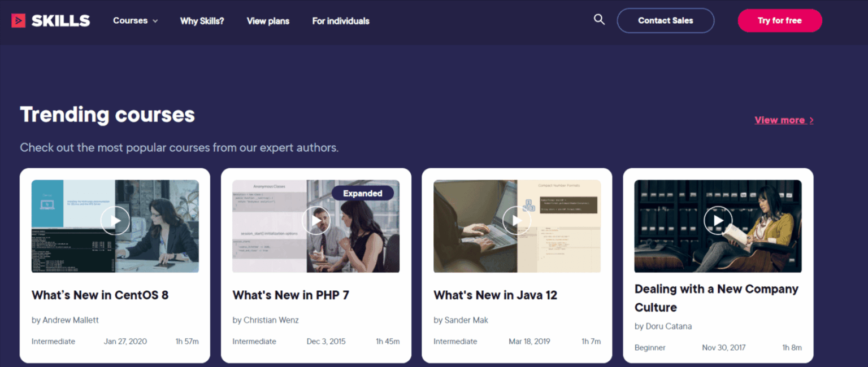The width and height of the screenshot is (868, 367).
Task: Play the What's New in Java 12 preview
Action: point(517,220)
